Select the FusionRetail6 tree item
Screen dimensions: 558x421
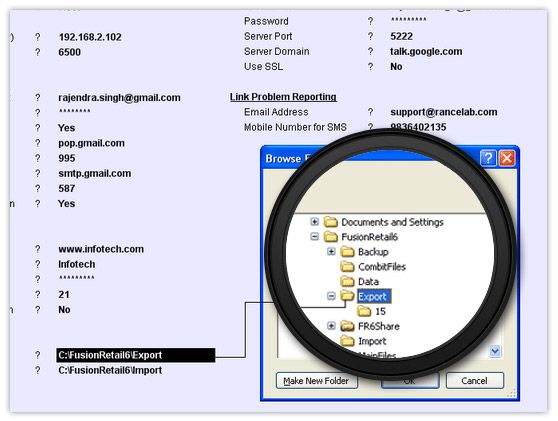369,237
